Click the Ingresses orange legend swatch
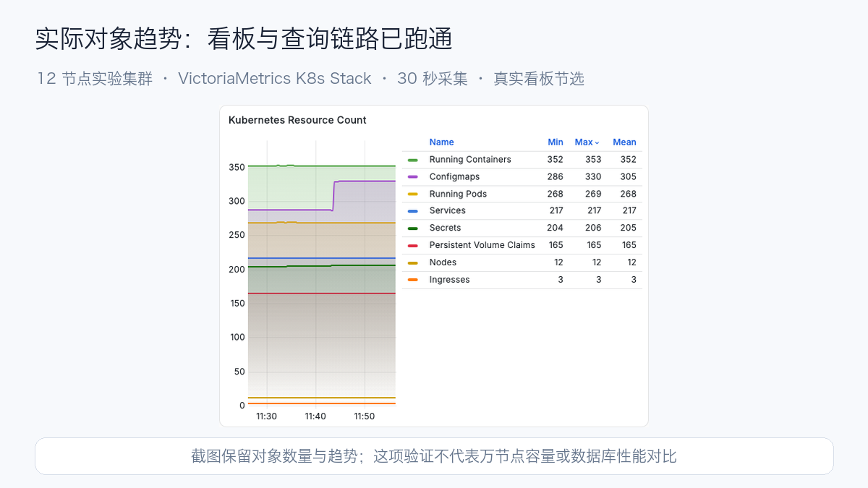 point(413,280)
